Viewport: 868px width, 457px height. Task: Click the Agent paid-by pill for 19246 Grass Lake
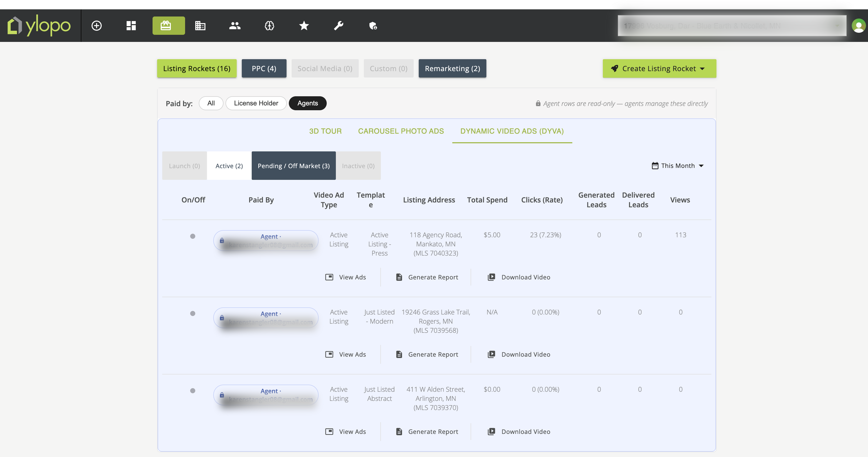pyautogui.click(x=266, y=318)
